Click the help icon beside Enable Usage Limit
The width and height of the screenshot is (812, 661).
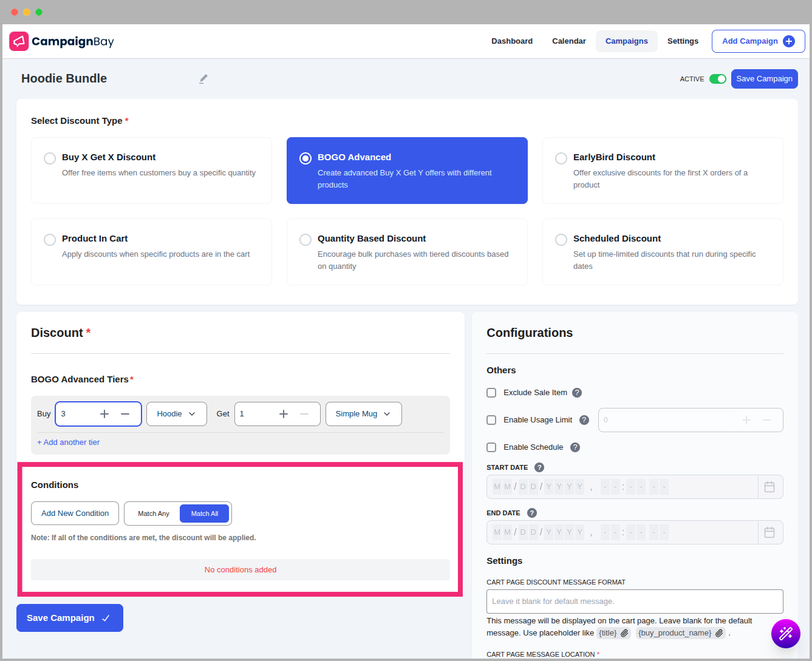pos(584,419)
